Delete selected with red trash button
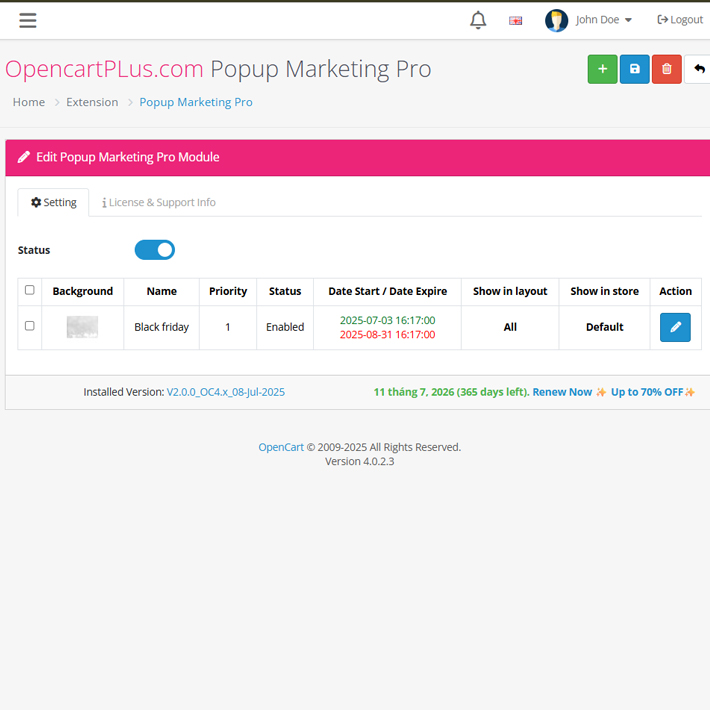Image resolution: width=710 pixels, height=710 pixels. click(667, 69)
